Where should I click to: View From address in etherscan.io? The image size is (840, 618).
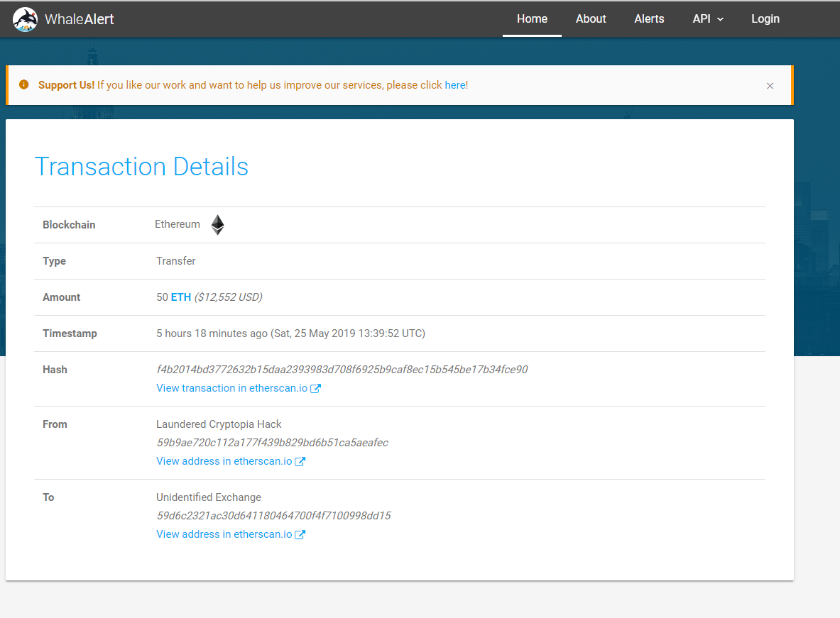point(224,461)
